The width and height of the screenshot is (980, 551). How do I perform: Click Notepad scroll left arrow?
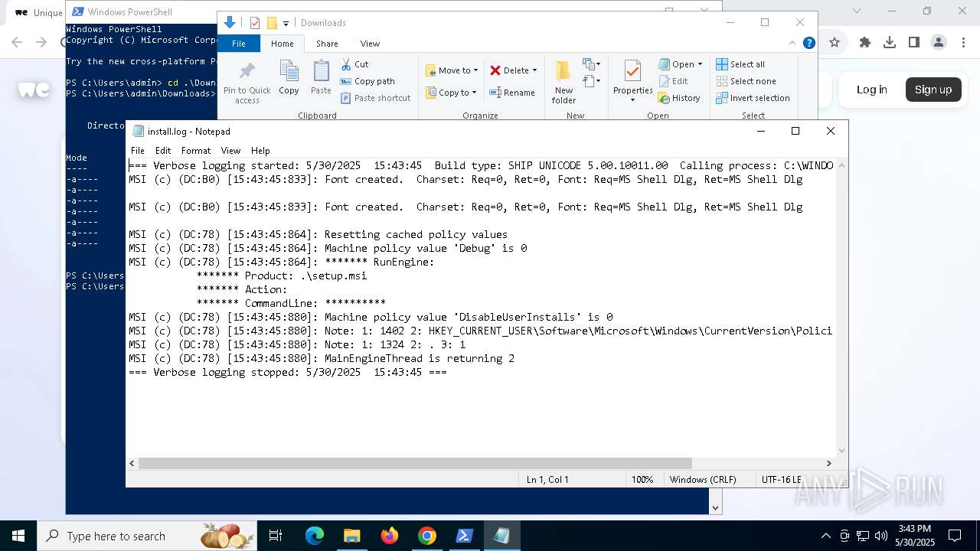pos(132,463)
